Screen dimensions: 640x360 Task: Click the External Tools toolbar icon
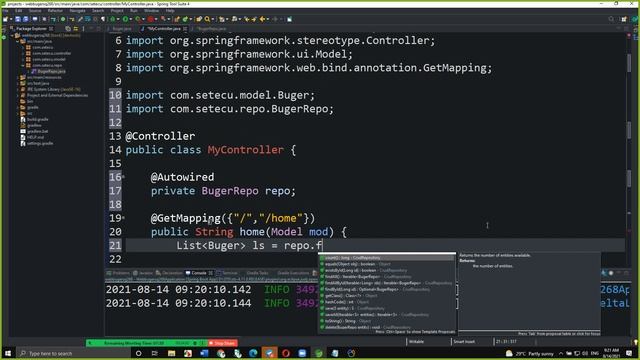163,19
